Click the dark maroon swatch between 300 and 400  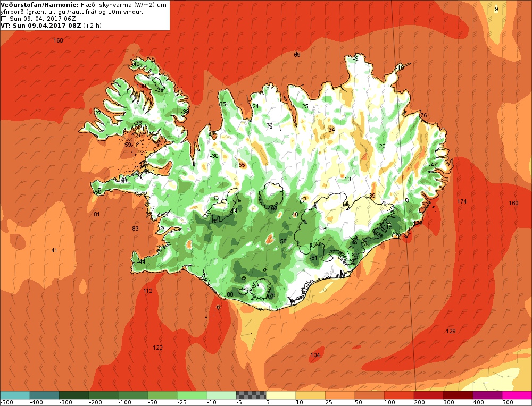pyautogui.click(x=458, y=395)
